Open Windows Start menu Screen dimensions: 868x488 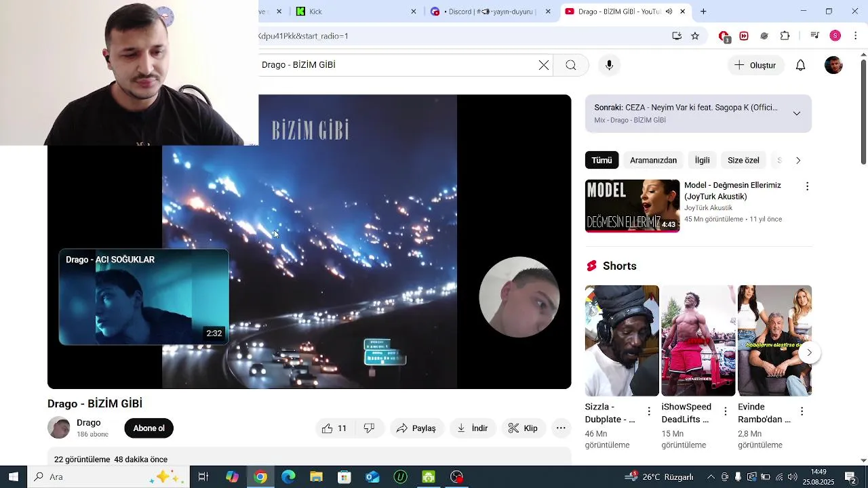pos(14,477)
